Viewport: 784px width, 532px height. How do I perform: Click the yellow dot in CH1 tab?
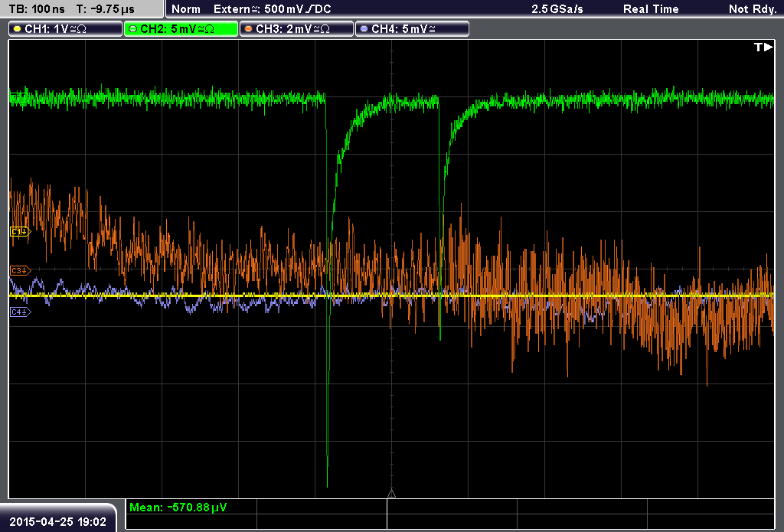tap(18, 29)
